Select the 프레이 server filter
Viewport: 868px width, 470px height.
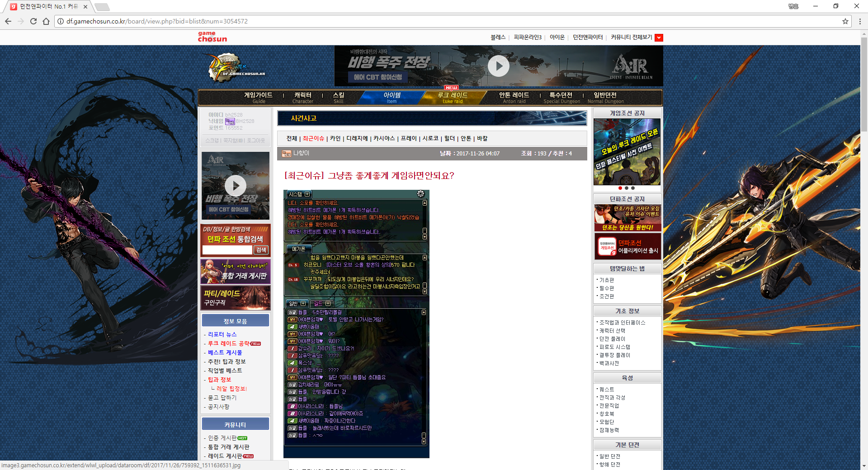[x=409, y=139]
